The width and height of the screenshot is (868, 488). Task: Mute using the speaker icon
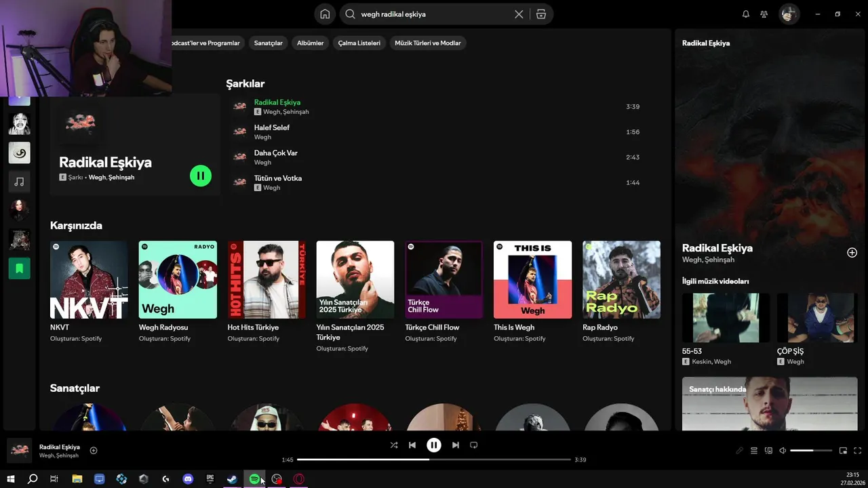click(x=783, y=451)
